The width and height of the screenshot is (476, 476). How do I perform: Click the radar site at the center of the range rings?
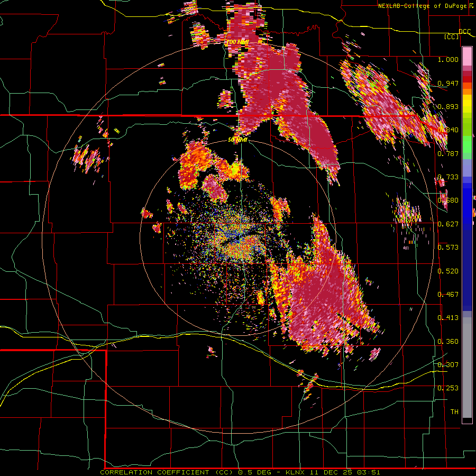coord(239,239)
